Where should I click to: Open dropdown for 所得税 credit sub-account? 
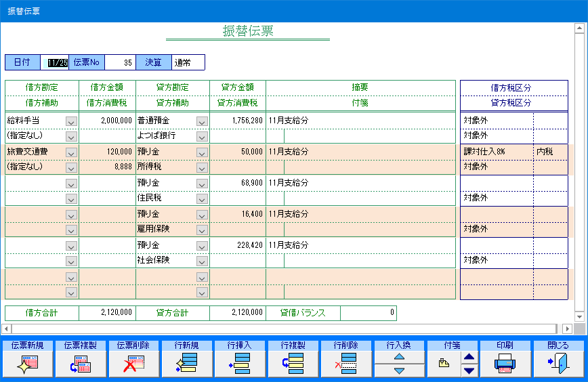click(202, 167)
